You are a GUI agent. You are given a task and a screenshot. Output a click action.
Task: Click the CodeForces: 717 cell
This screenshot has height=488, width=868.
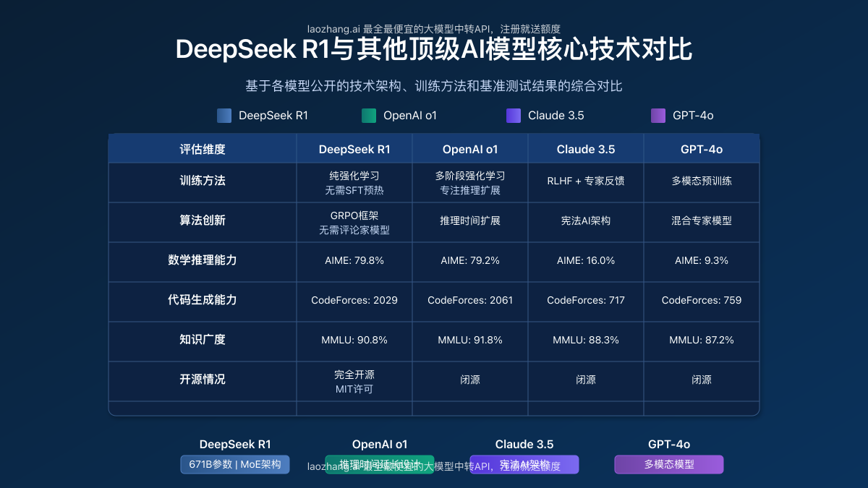point(586,300)
